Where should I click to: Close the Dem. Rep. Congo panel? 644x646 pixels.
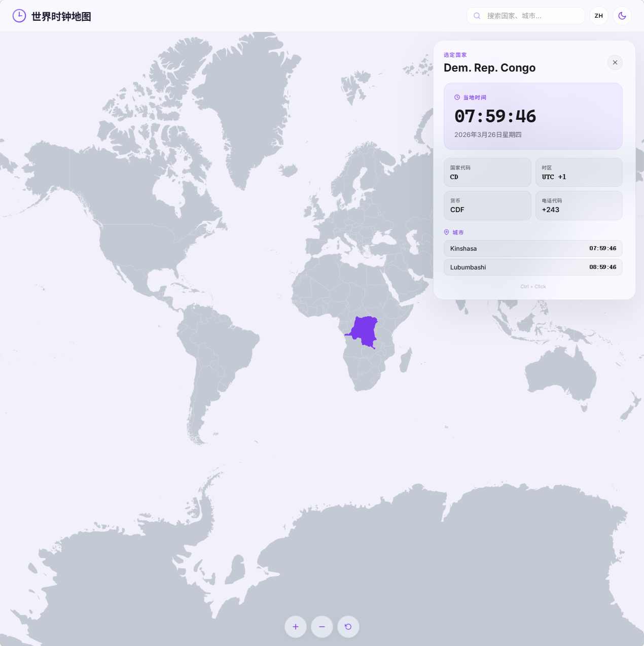coord(615,62)
